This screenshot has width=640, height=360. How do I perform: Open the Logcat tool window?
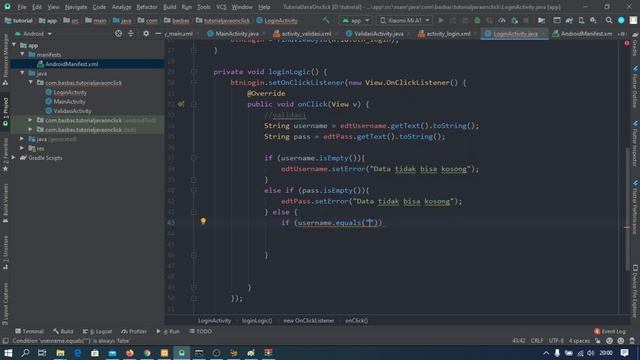97,331
